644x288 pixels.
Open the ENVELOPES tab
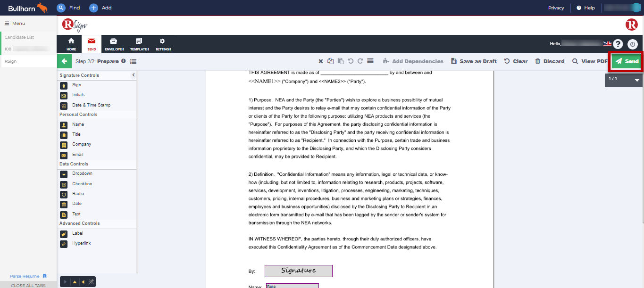[x=114, y=43]
